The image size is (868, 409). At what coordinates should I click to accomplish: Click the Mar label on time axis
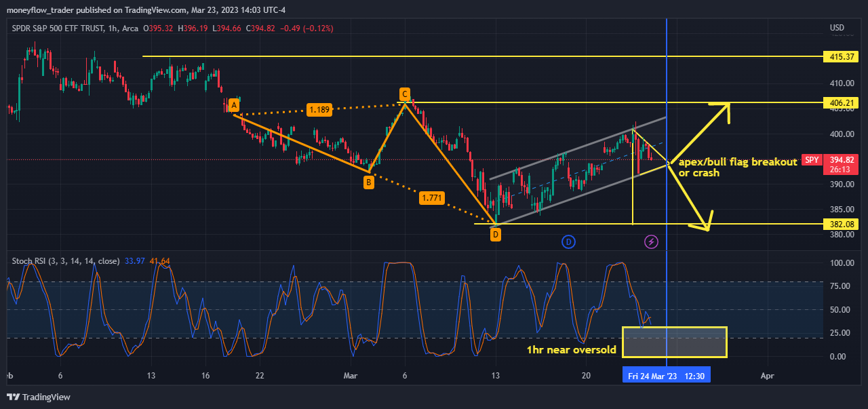pos(351,375)
